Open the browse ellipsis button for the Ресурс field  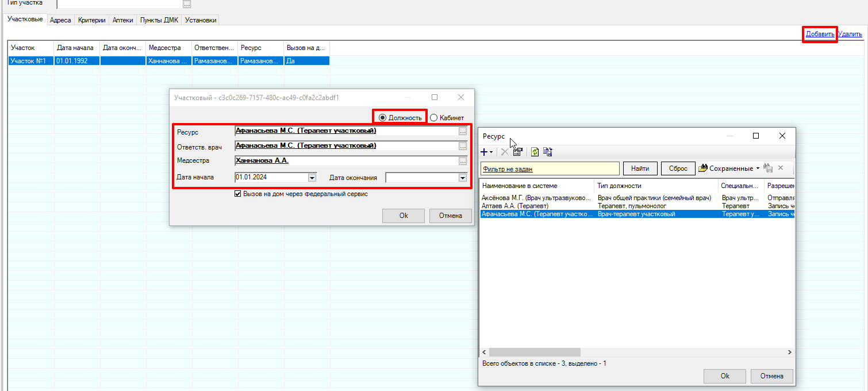(x=463, y=131)
